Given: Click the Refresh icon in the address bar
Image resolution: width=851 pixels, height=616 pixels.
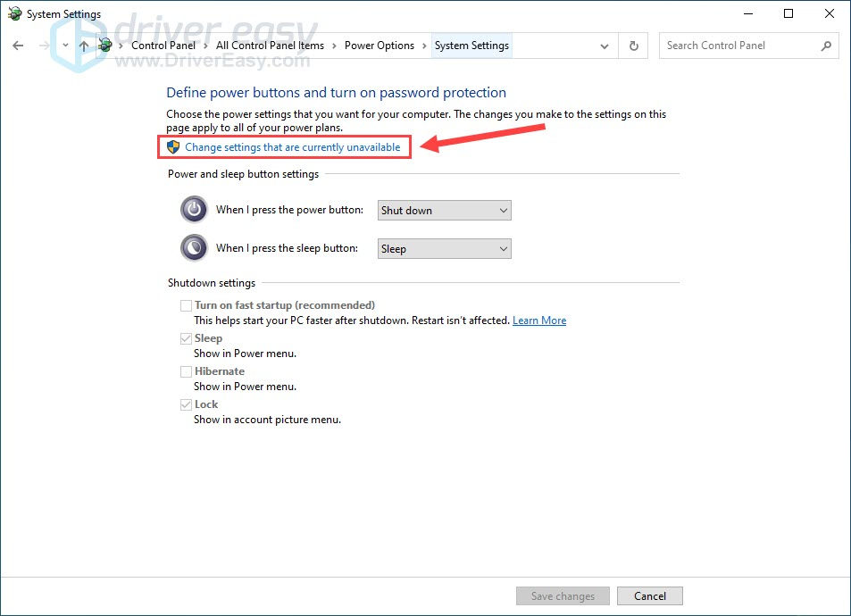Looking at the screenshot, I should click(x=633, y=46).
